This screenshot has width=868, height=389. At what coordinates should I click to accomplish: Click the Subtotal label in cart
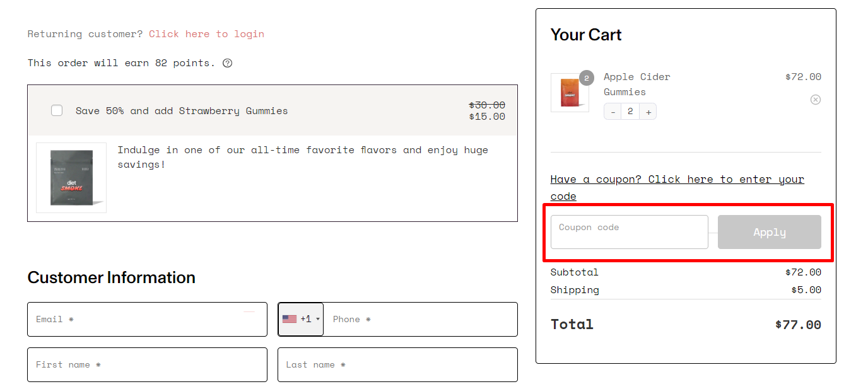pyautogui.click(x=575, y=272)
